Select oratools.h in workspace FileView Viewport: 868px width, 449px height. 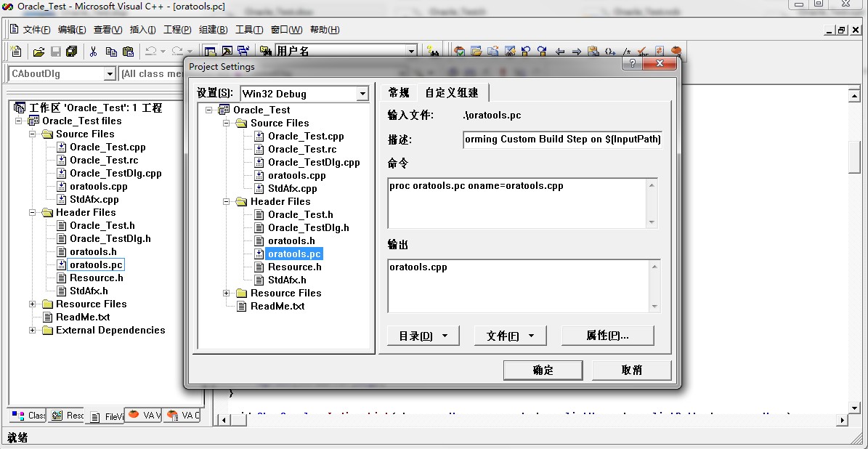[x=93, y=251]
